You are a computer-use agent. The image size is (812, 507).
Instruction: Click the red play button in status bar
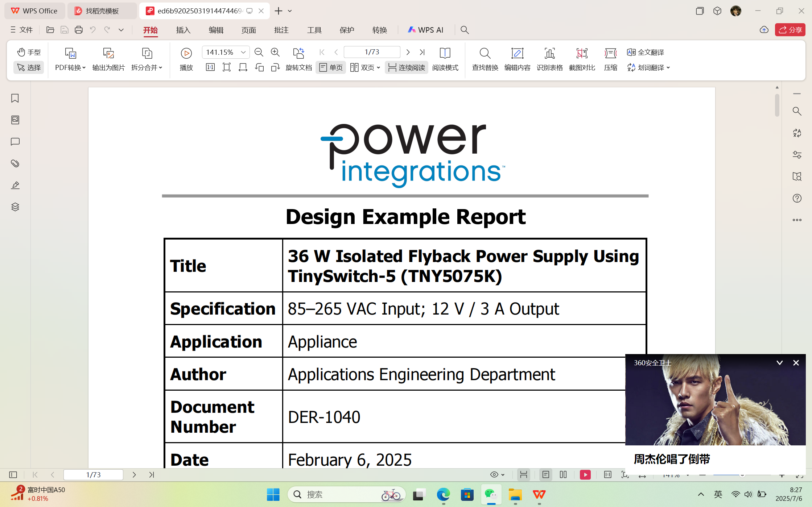[x=585, y=475]
